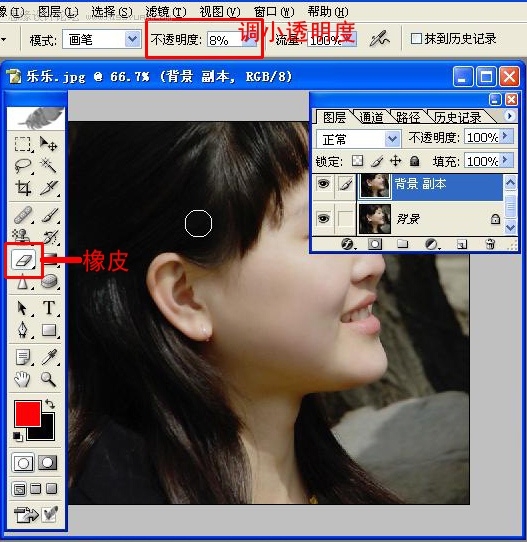The image size is (527, 542).
Task: Create new fill or adjustment layer
Action: point(432,244)
